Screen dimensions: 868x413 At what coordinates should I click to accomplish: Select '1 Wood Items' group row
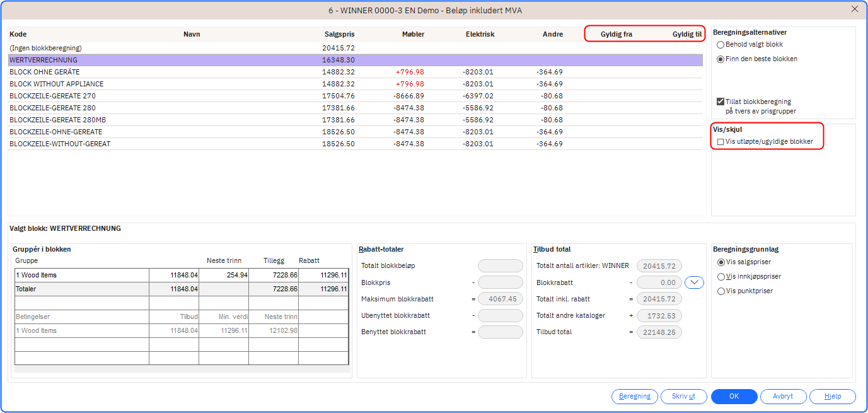coord(81,275)
